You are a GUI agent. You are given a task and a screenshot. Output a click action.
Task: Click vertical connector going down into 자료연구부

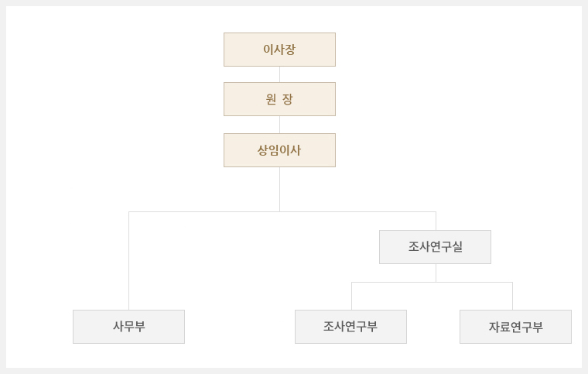[512, 296]
